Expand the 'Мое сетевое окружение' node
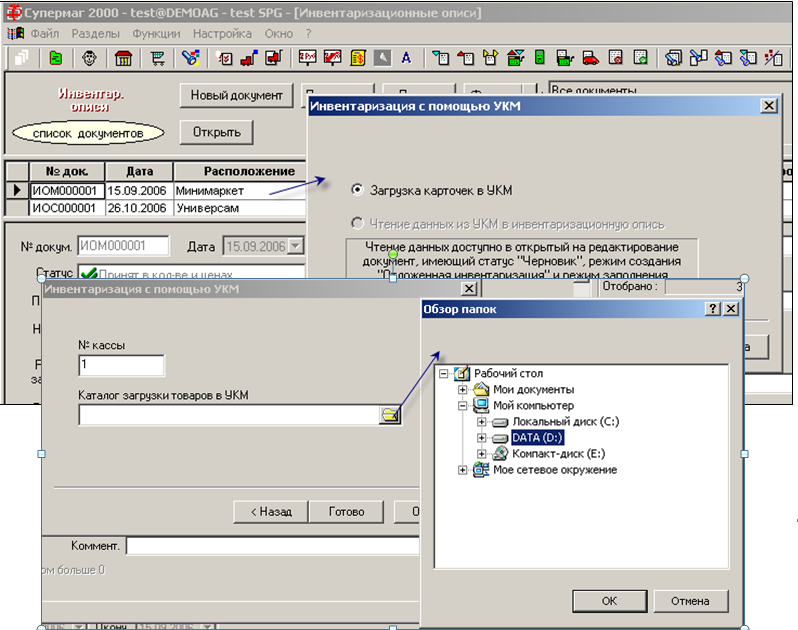798x630 pixels. coord(462,470)
